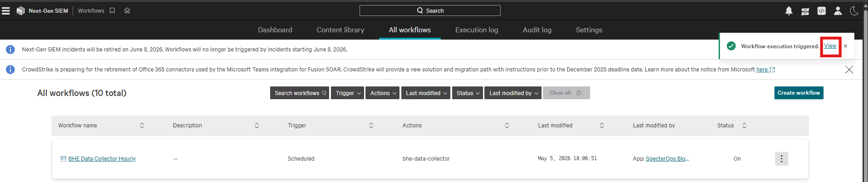
Task: Open the SpecterOps Blo... app link
Action: 667,159
